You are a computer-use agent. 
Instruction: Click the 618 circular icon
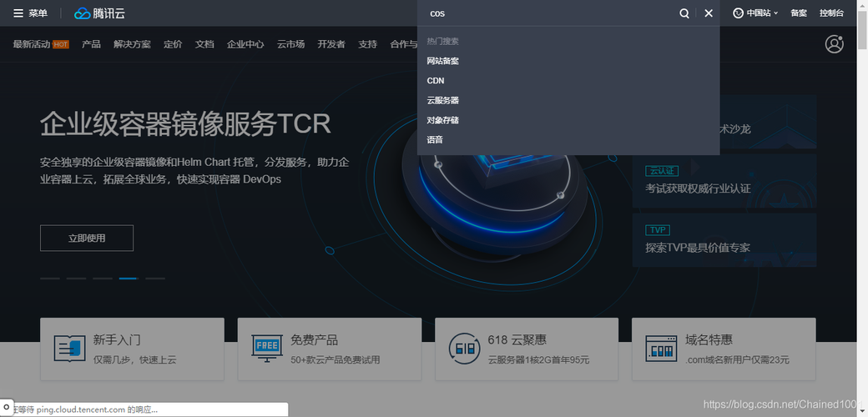tap(464, 349)
